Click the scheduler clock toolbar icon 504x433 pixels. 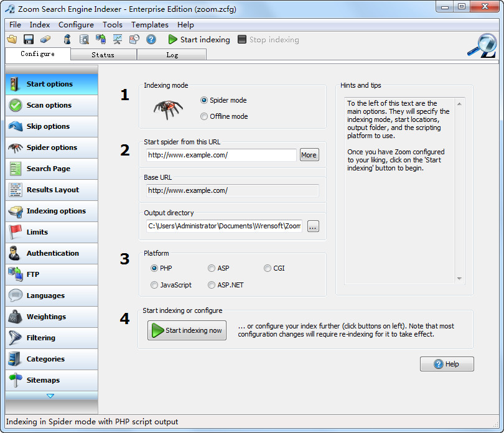point(134,39)
